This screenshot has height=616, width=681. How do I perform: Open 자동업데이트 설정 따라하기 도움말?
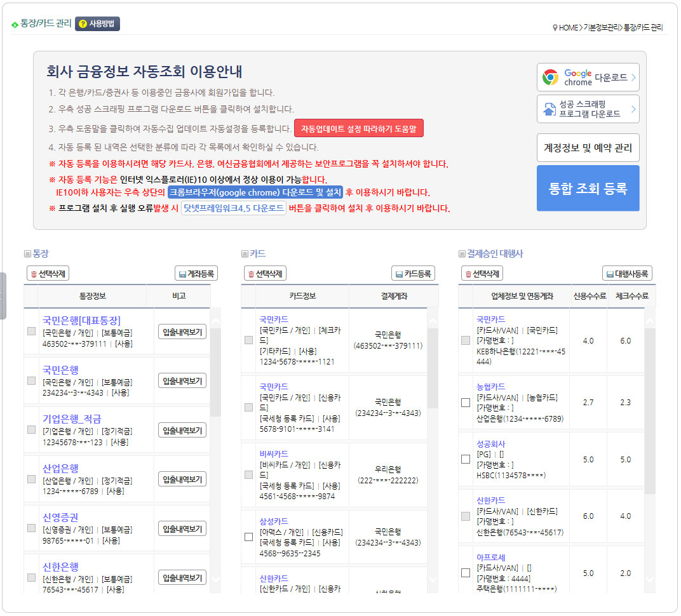click(359, 128)
